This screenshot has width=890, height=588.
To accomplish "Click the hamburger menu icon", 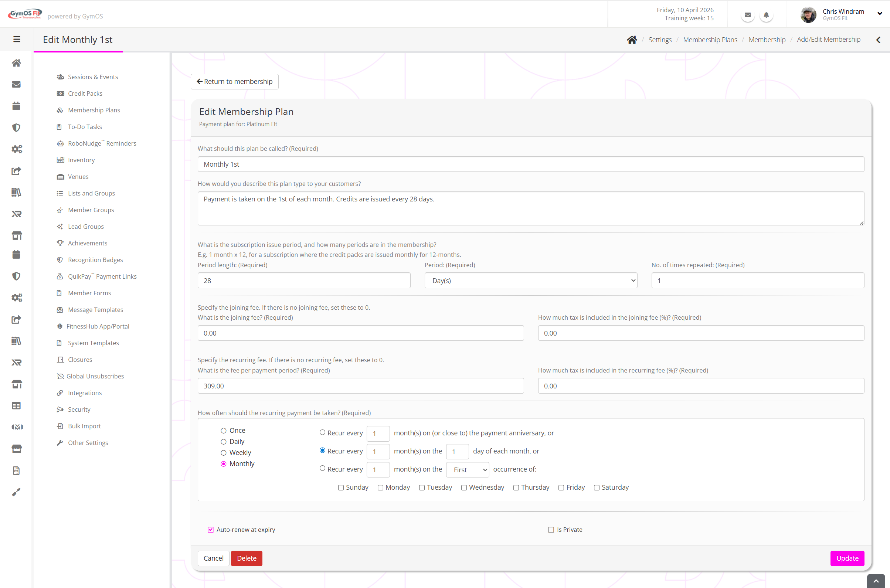I will [17, 40].
